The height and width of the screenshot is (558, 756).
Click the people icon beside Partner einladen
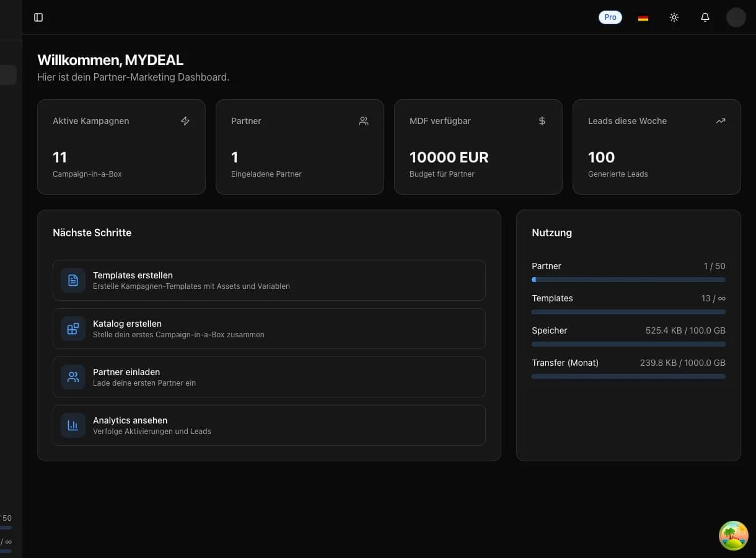tap(73, 376)
